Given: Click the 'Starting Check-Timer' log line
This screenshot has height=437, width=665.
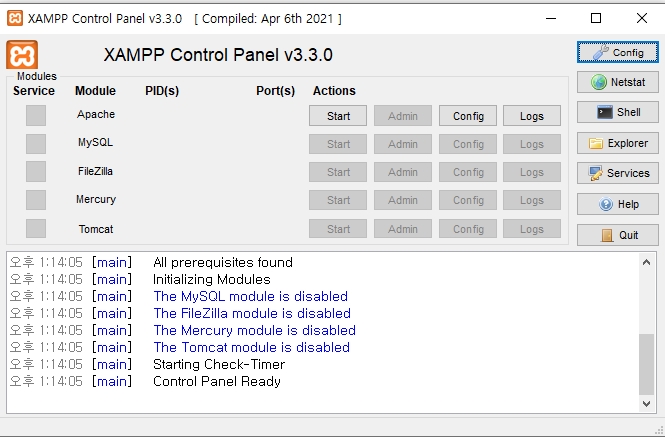Looking at the screenshot, I should tap(219, 364).
